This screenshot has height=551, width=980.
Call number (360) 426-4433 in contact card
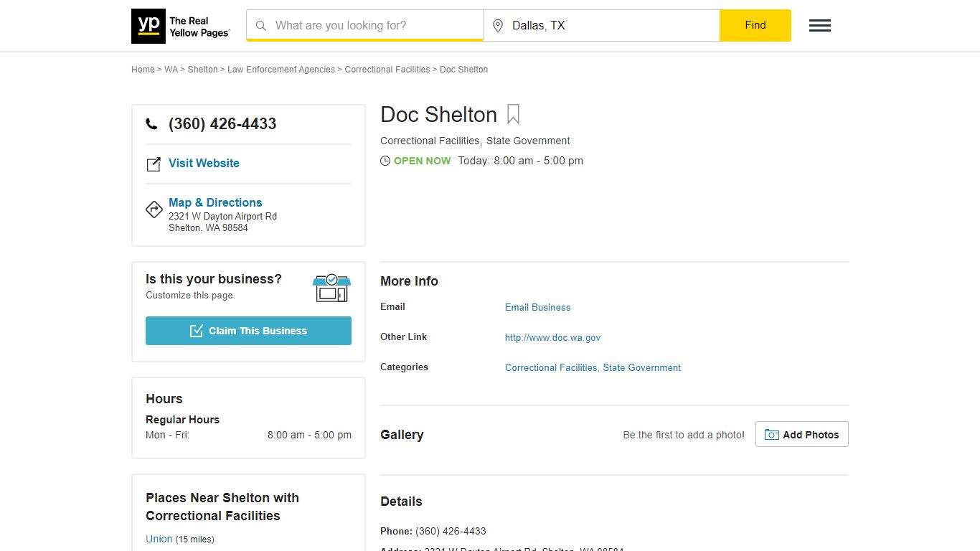[222, 123]
